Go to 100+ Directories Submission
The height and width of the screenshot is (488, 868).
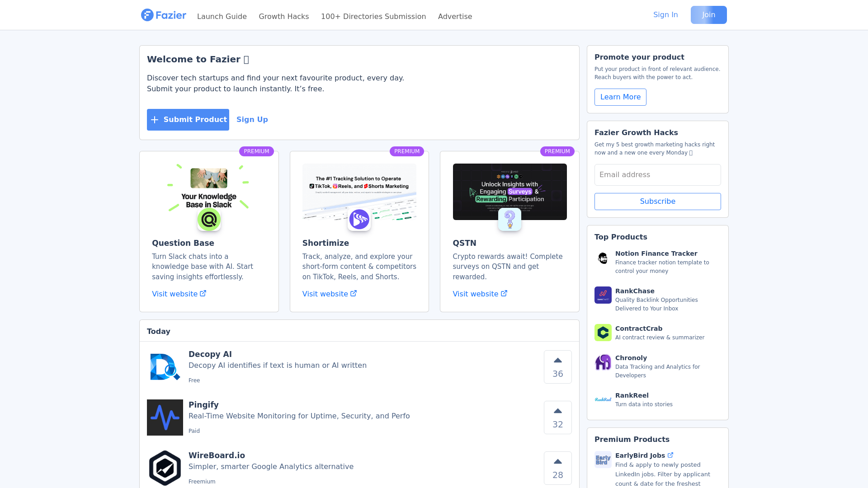click(373, 16)
